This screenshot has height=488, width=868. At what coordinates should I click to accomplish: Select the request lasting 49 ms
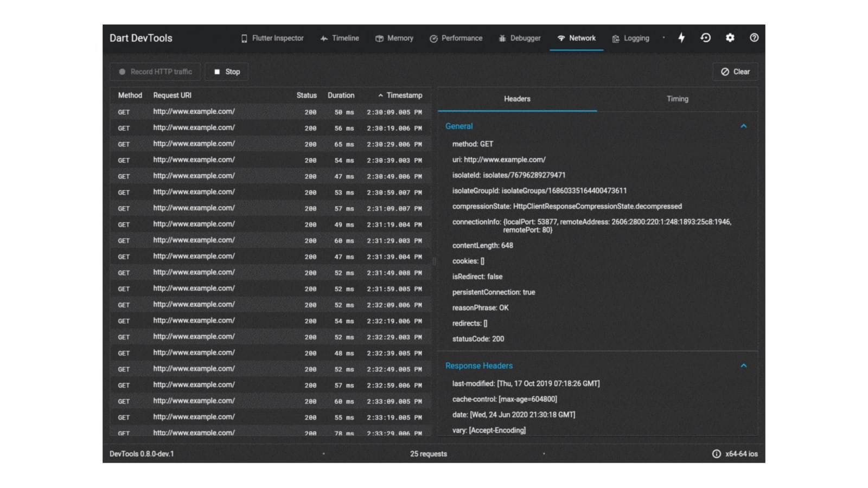pyautogui.click(x=271, y=224)
